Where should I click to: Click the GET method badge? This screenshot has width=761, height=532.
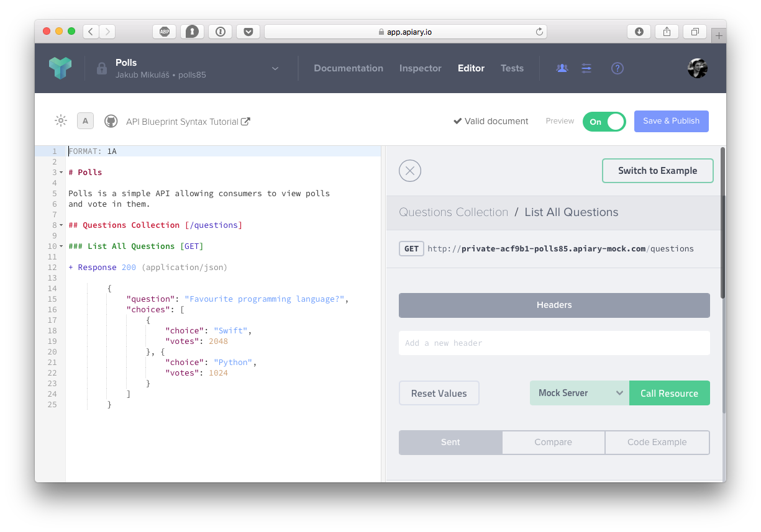pos(411,249)
